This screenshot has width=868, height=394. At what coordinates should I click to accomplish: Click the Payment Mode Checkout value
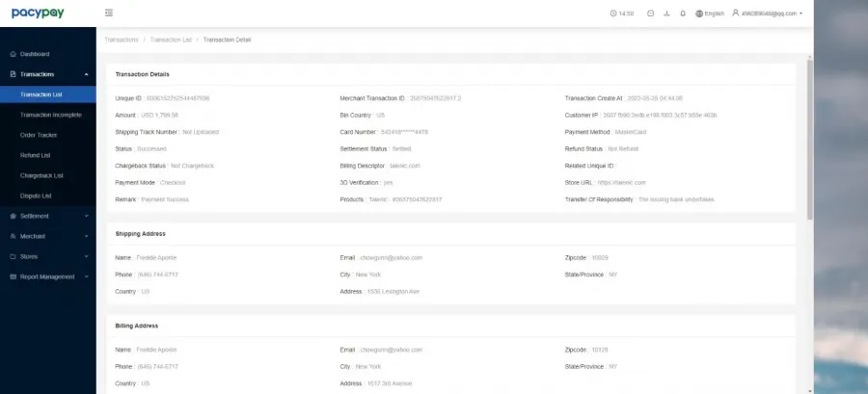click(173, 182)
